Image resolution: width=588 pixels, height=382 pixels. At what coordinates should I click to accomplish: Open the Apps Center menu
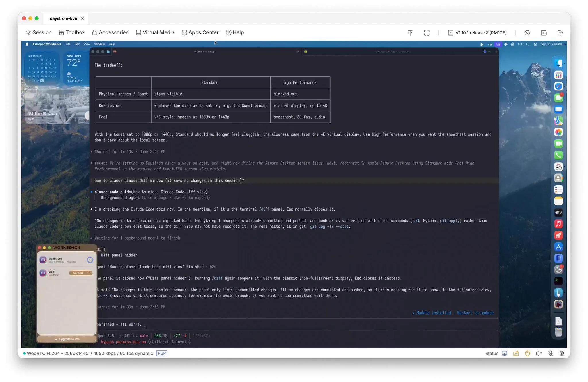tap(200, 32)
